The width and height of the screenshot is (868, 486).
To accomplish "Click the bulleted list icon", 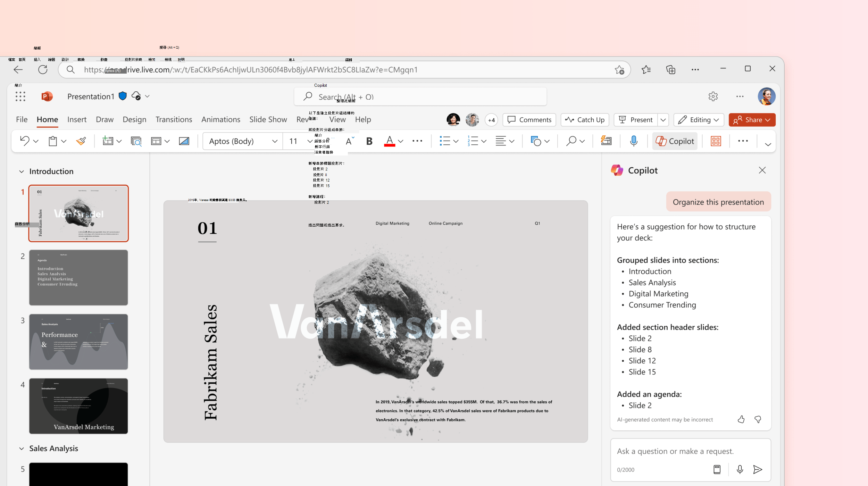I will (x=445, y=141).
